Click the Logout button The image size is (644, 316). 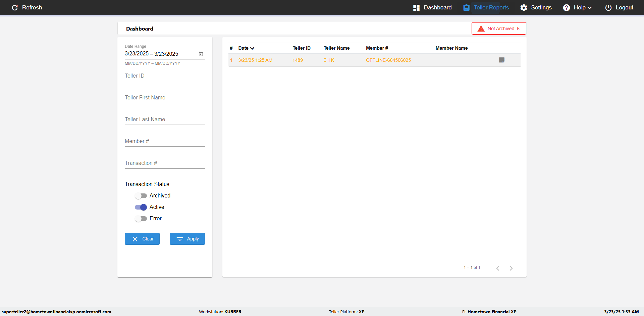click(619, 7)
